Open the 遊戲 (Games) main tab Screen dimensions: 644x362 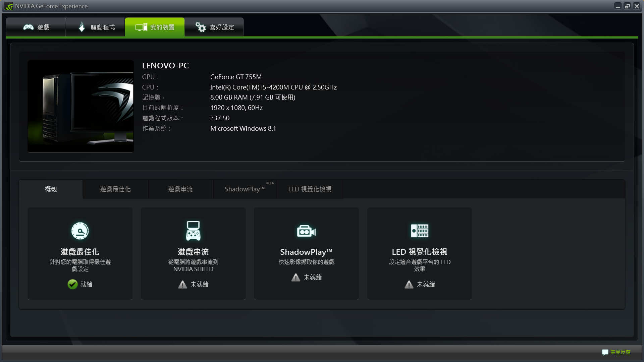pos(36,27)
